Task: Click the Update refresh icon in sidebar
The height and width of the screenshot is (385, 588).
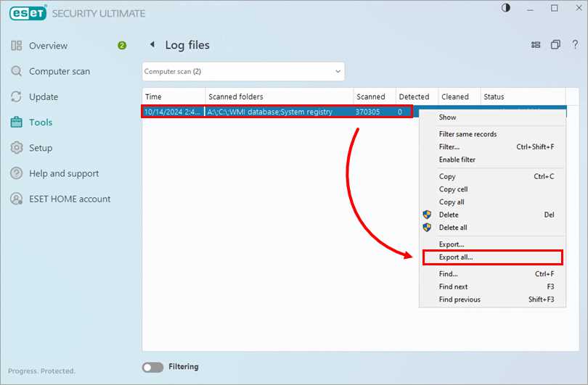Action: (x=17, y=97)
